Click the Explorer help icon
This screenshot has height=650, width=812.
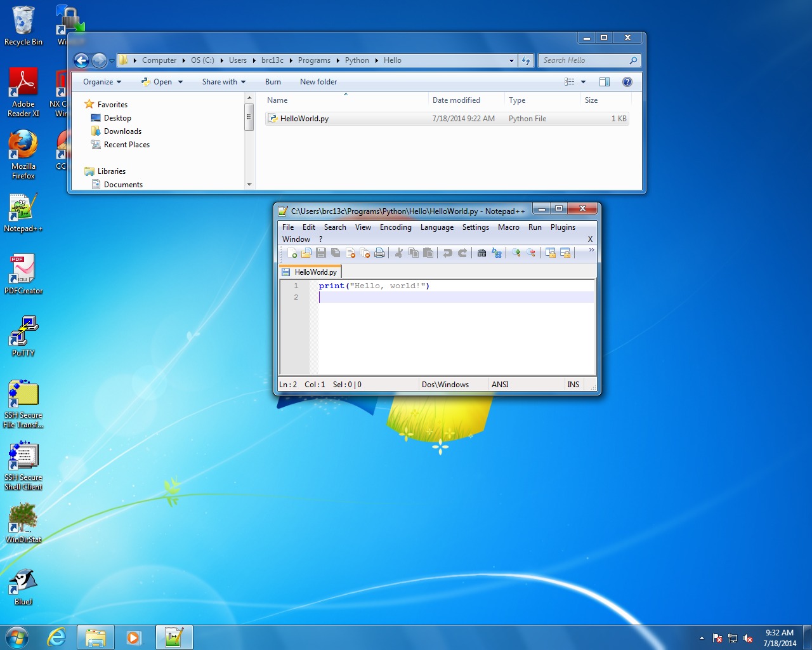click(627, 82)
